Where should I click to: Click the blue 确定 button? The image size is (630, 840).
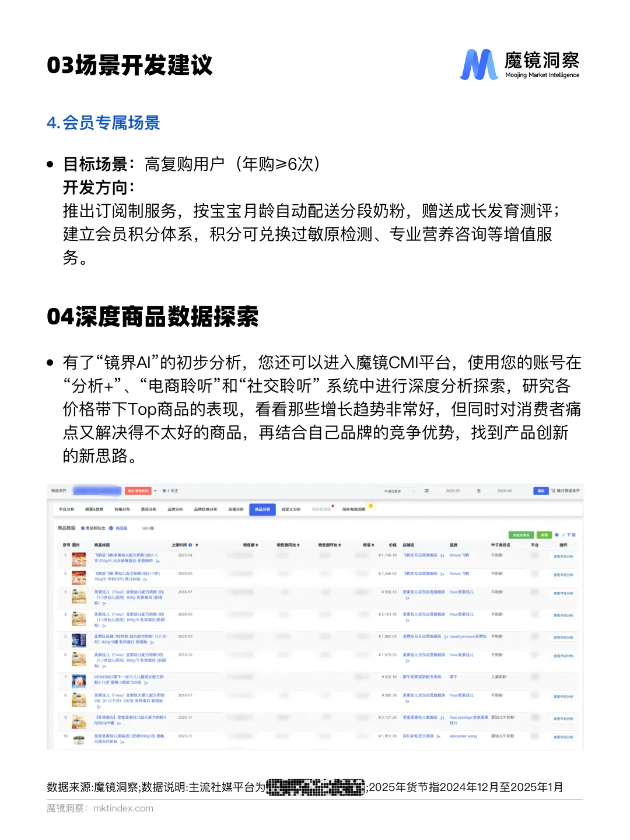[541, 491]
